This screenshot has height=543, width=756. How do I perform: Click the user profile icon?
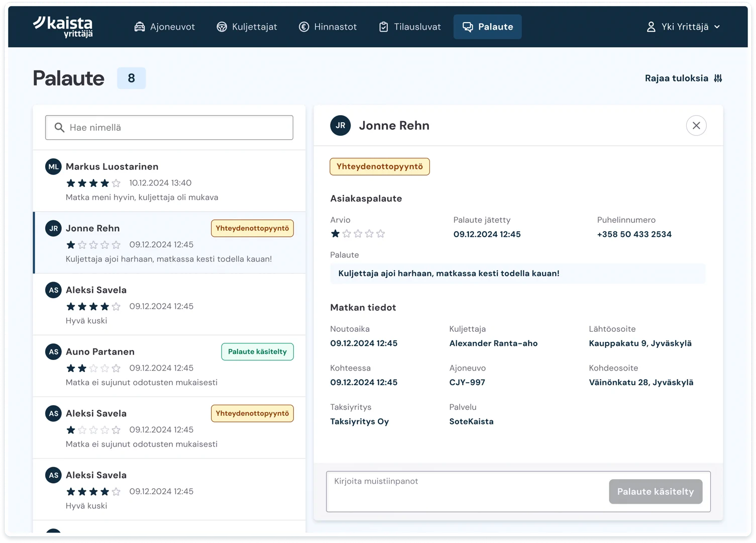click(651, 27)
